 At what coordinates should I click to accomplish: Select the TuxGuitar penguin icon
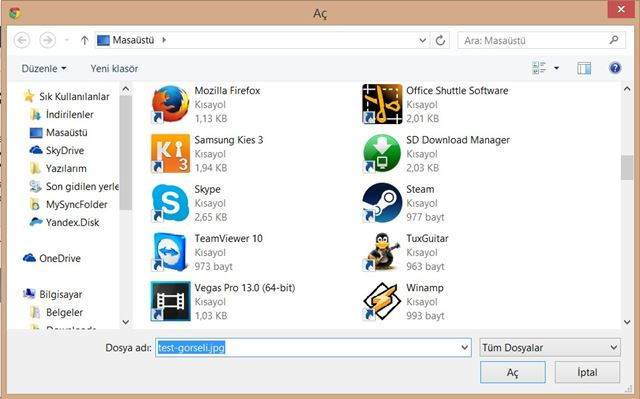pyautogui.click(x=382, y=252)
